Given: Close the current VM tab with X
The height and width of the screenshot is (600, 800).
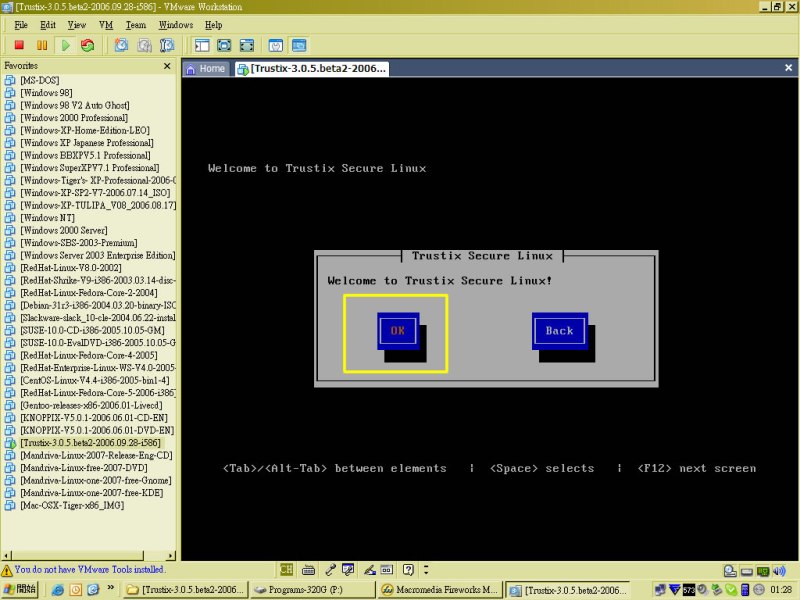Looking at the screenshot, I should coord(788,67).
